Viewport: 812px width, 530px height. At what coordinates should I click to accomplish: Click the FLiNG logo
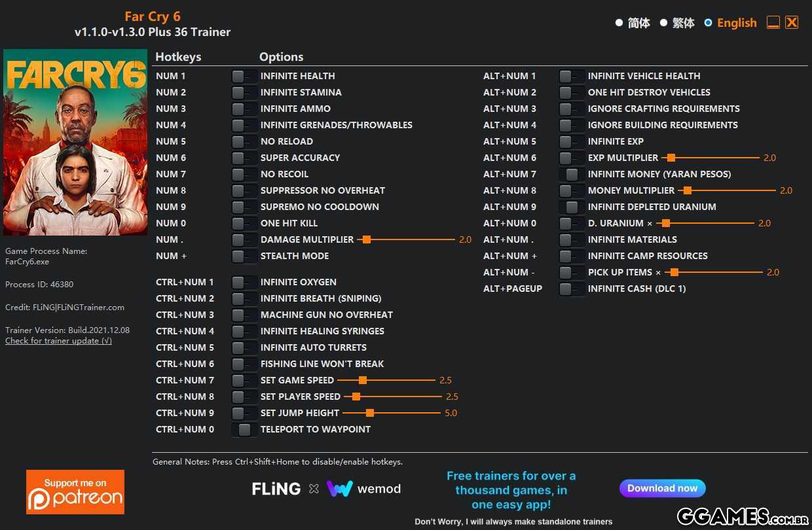coord(276,489)
